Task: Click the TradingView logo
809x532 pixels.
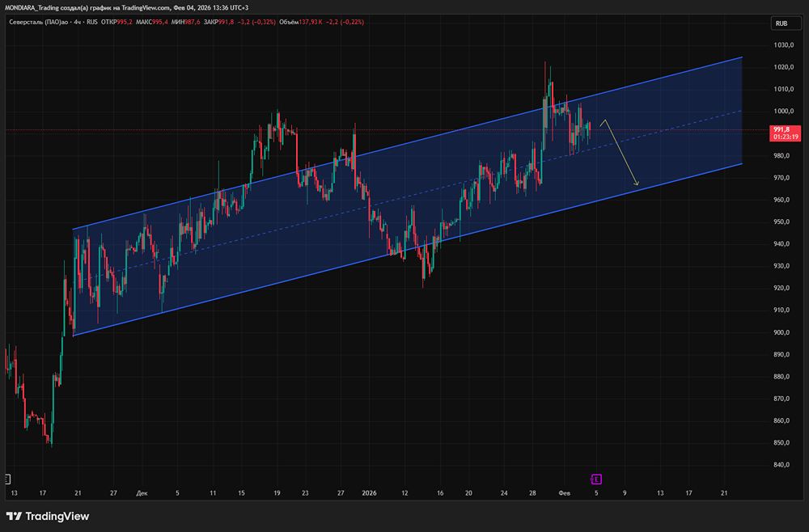Action: pos(49,517)
